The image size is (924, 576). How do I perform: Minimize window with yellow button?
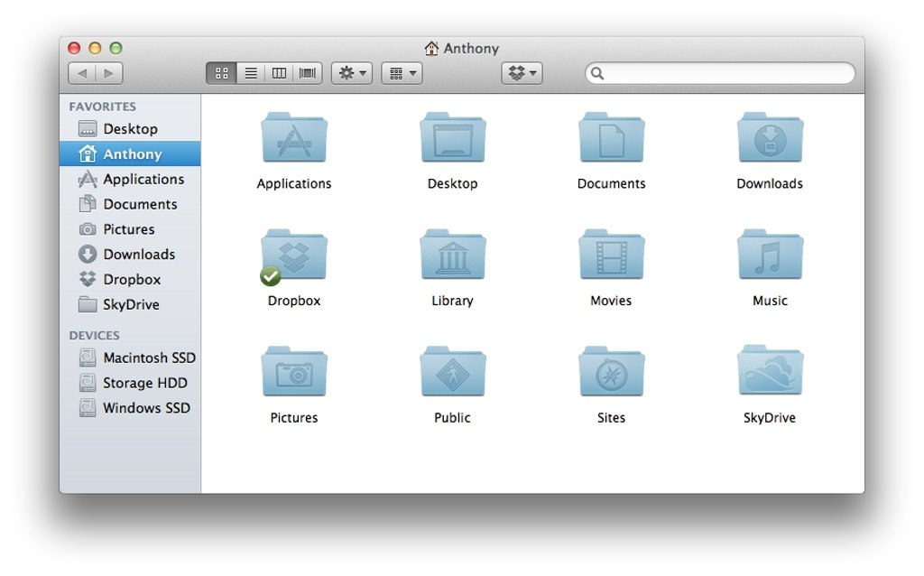point(95,48)
